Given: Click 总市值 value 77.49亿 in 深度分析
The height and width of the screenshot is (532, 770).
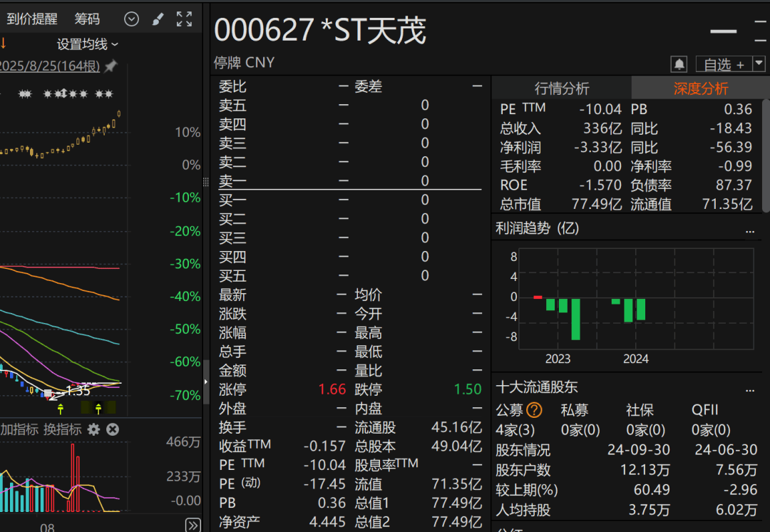Looking at the screenshot, I should pyautogui.click(x=597, y=204).
